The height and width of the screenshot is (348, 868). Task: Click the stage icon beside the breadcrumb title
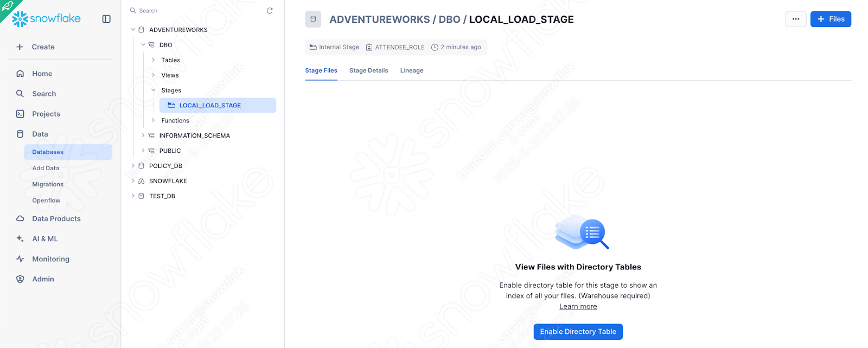click(313, 20)
